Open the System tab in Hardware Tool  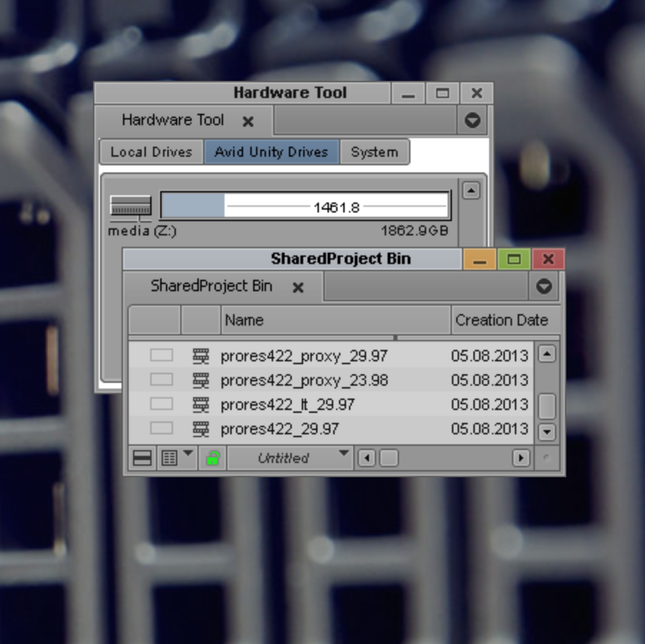click(x=375, y=152)
